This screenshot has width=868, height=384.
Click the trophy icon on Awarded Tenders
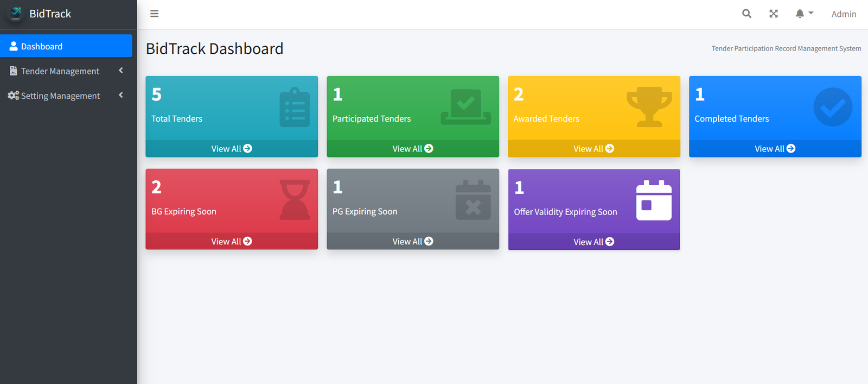(x=649, y=107)
